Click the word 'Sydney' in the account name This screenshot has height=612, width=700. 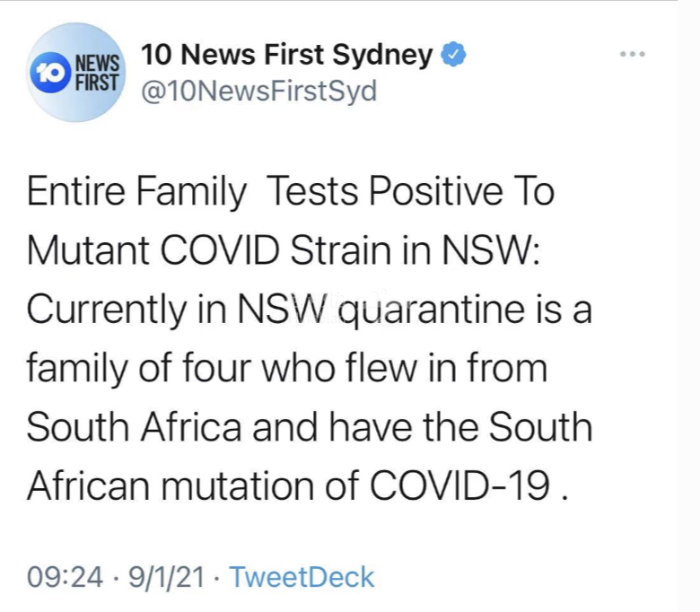point(382,57)
